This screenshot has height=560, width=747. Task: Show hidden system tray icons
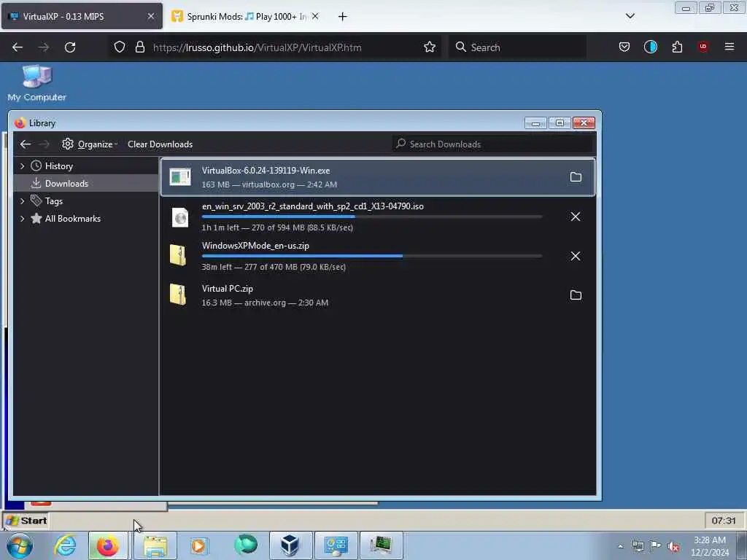tap(620, 547)
